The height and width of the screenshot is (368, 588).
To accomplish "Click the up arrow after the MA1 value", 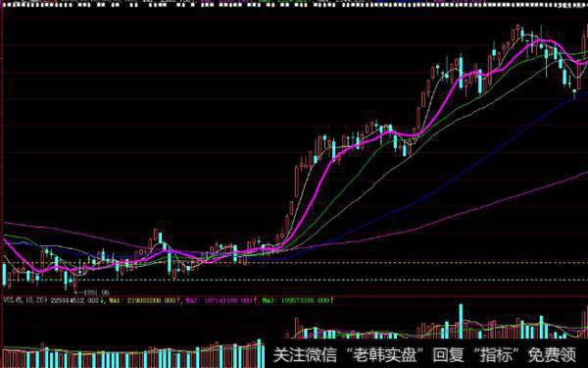I will tap(179, 300).
